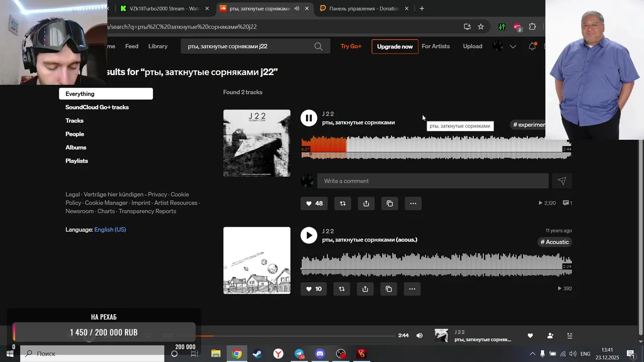Viewport: 644px width, 362px height.
Task: Open more options for the first track
Action: pyautogui.click(x=413, y=204)
